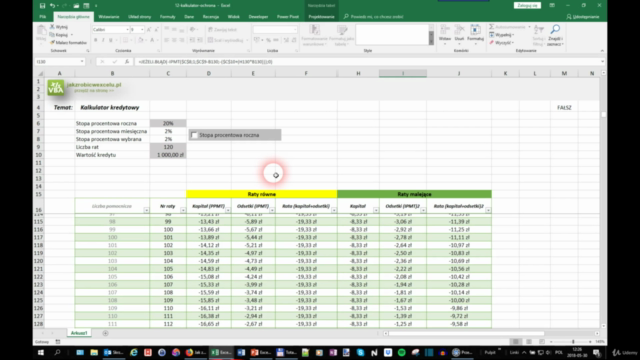Apply italic formatting
Viewport: 640px width, 360px height.
103,40
